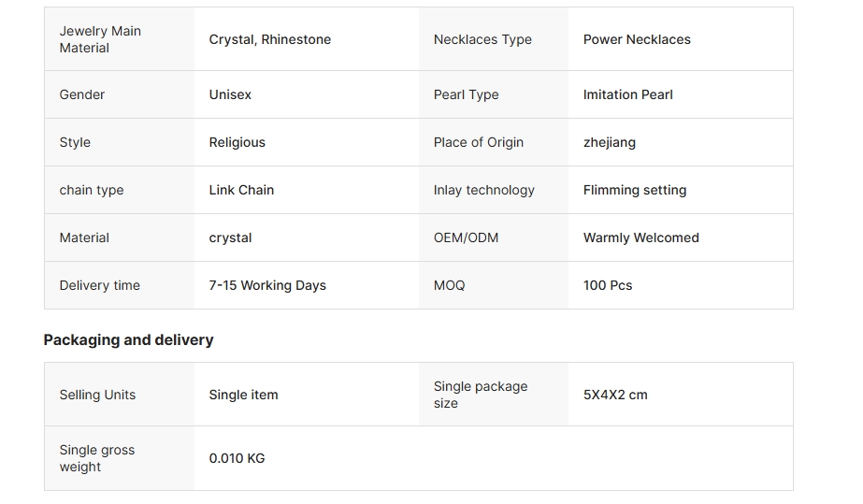Select the "Imitation Pearl" value
The image size is (863, 504).
627,94
